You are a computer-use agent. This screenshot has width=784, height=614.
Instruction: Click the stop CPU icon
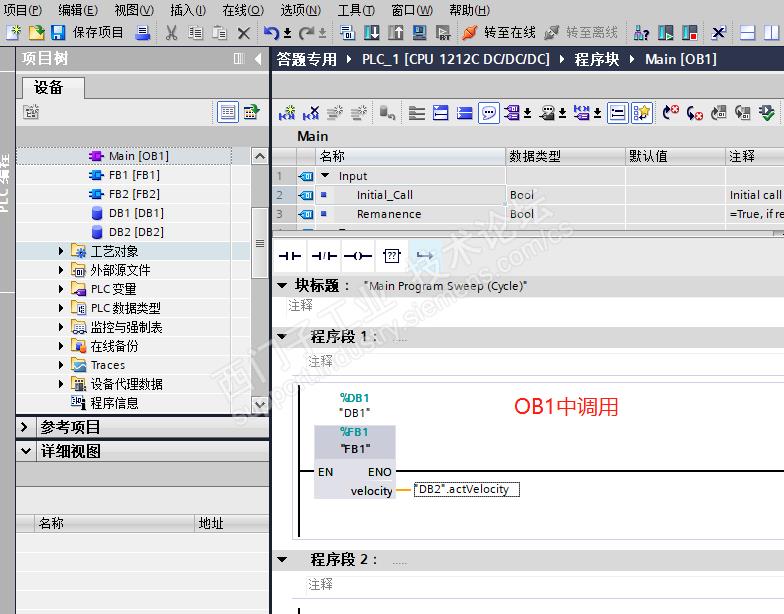coord(690,32)
